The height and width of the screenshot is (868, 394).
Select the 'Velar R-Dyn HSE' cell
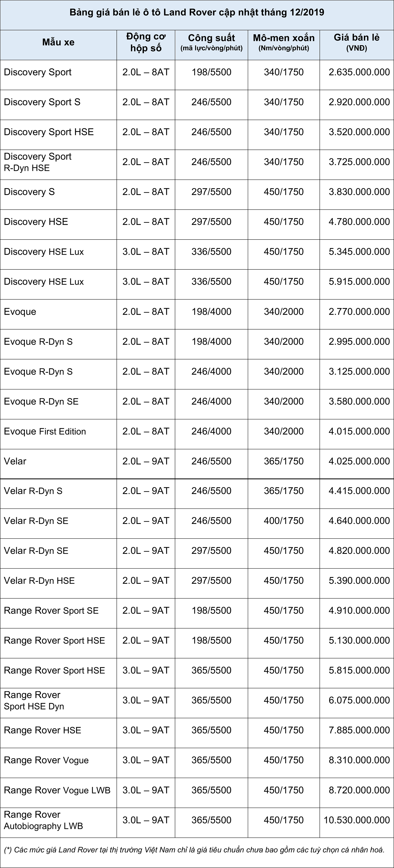pyautogui.click(x=39, y=581)
